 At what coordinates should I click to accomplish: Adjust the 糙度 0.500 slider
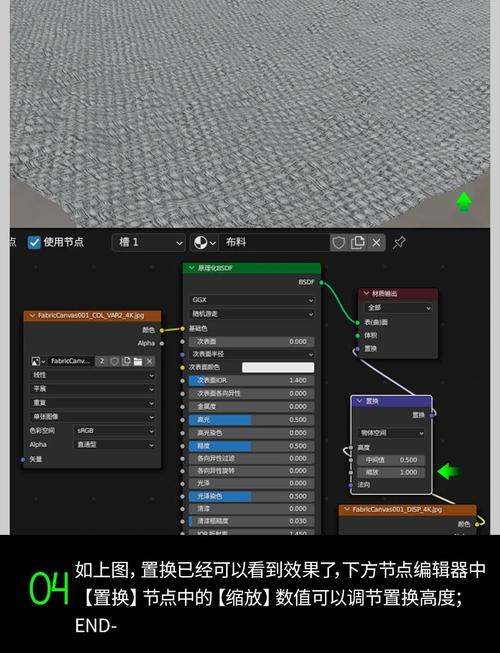(251, 446)
